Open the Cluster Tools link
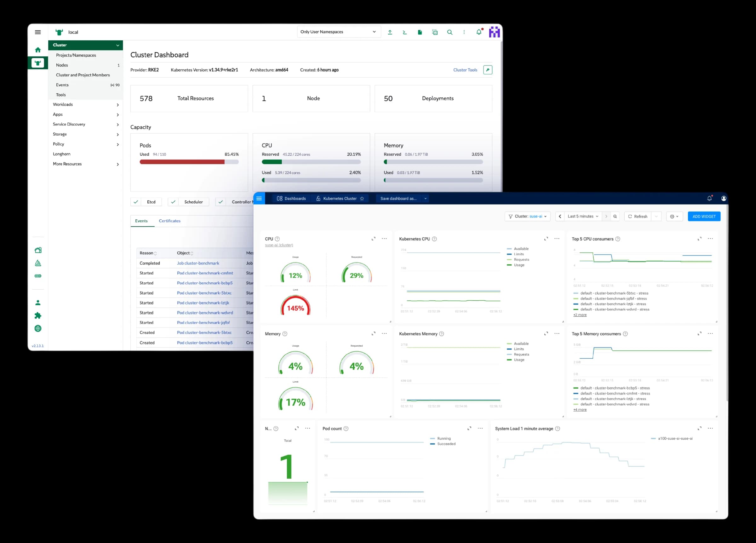Viewport: 756px width, 543px height. 465,70
